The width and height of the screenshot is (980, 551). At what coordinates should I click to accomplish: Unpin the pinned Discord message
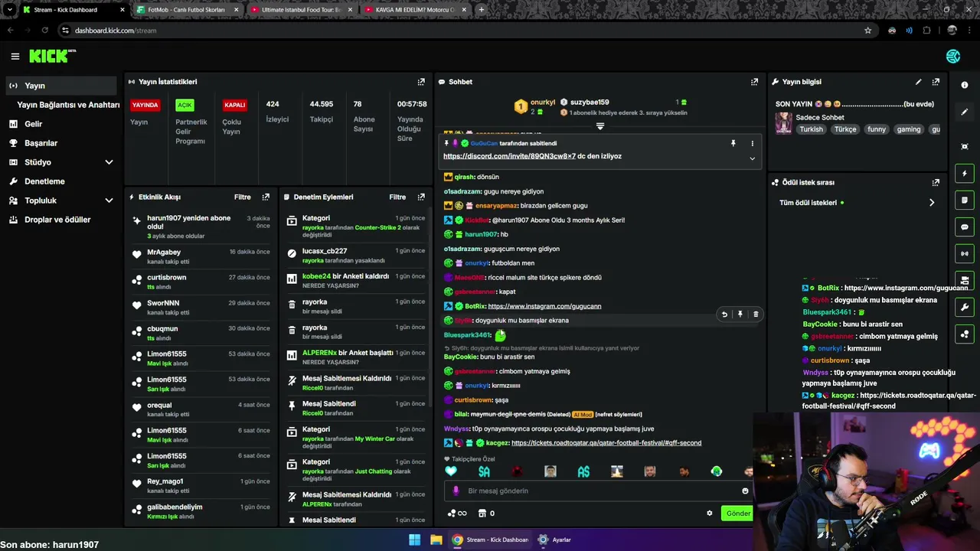click(x=733, y=143)
